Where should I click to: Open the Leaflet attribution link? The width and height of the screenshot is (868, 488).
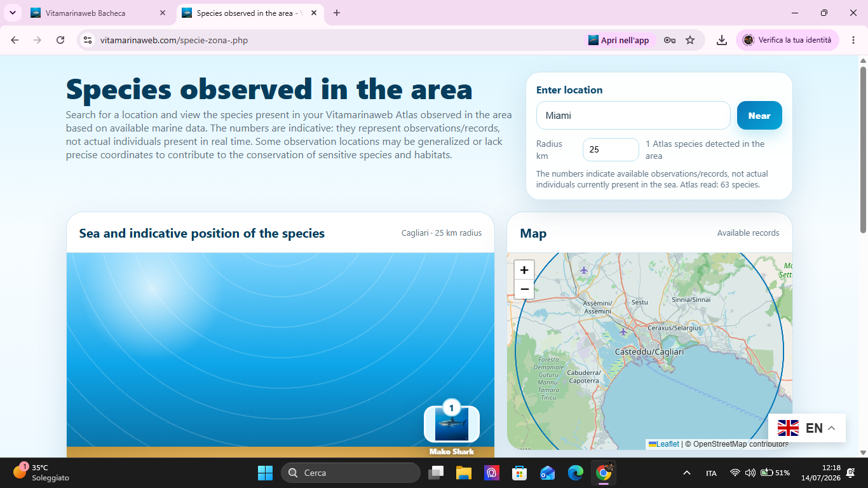click(x=664, y=444)
